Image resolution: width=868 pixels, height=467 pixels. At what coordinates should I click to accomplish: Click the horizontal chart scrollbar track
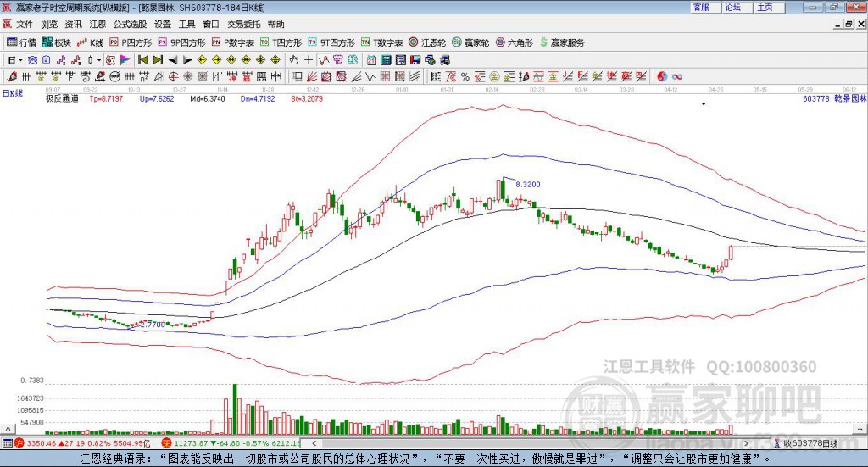530,443
